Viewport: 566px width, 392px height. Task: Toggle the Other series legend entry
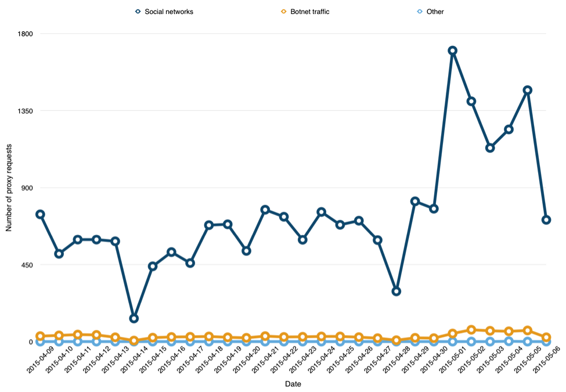point(430,12)
